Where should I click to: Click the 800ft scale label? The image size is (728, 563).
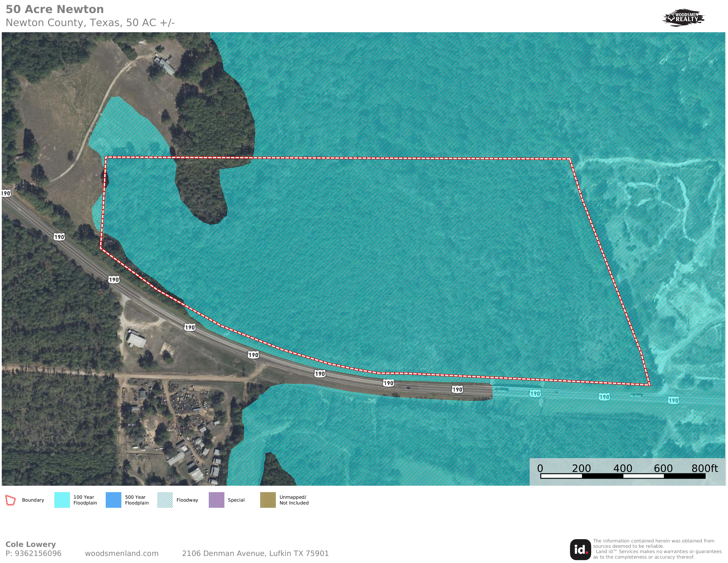click(x=704, y=468)
